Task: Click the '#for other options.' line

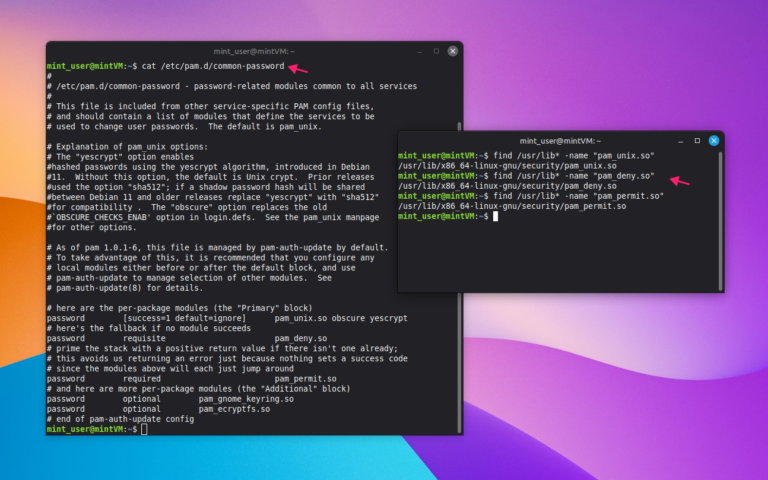Action: [92, 227]
